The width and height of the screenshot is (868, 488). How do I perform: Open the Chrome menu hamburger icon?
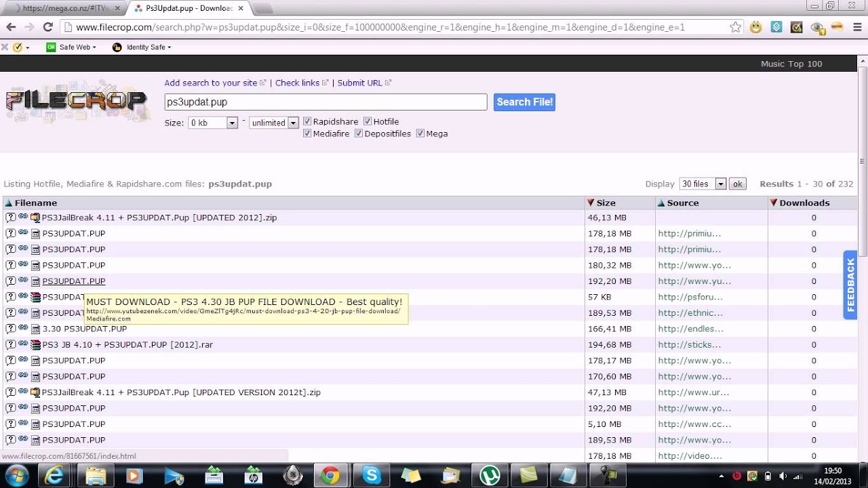(856, 27)
